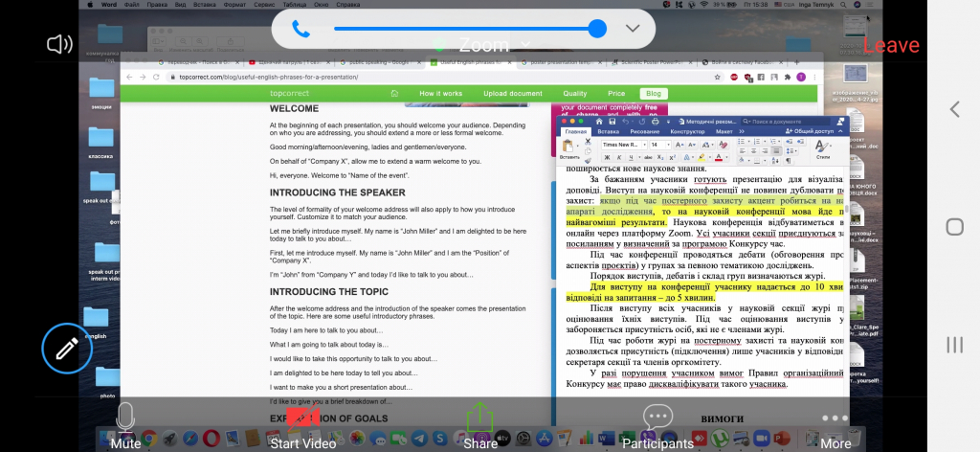Tap Start Video camera button
The image size is (980, 452).
click(x=303, y=428)
